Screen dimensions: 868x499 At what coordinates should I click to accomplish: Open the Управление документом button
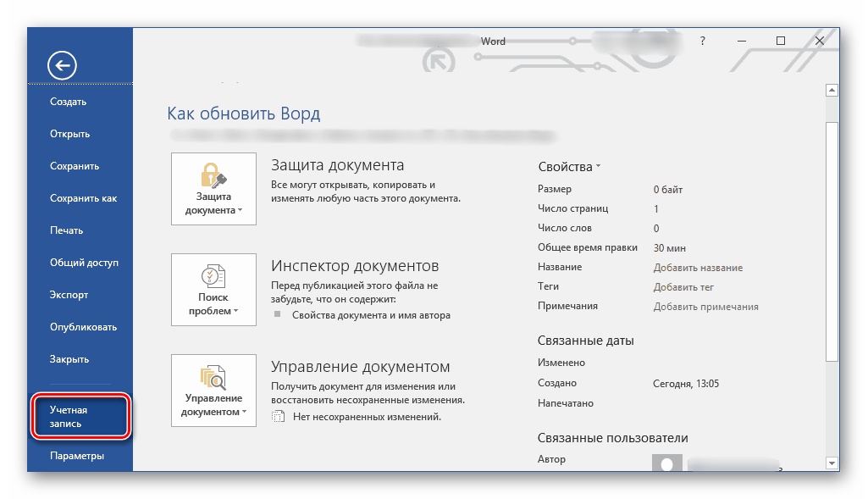click(213, 390)
